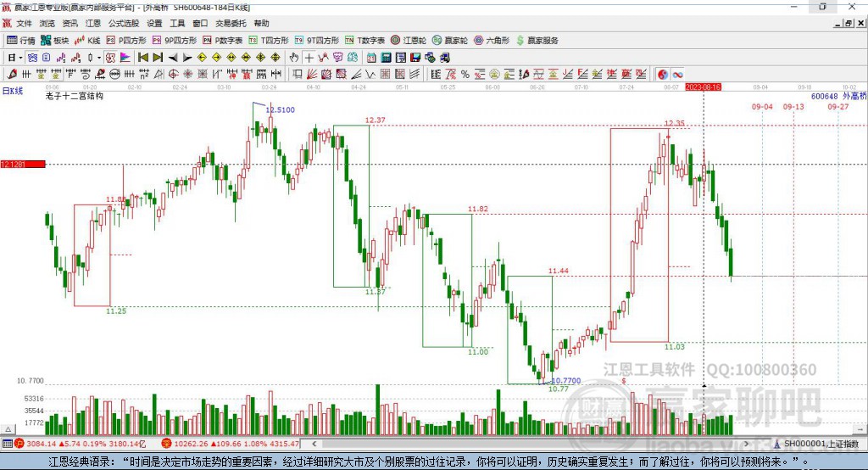
Task: Click the percent retracement tool
Action: click(465, 75)
